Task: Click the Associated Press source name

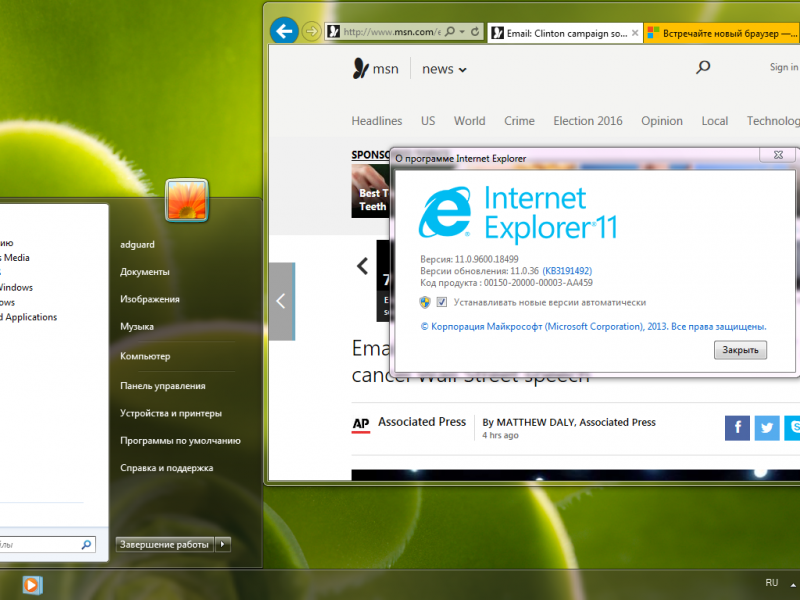Action: pyautogui.click(x=422, y=422)
